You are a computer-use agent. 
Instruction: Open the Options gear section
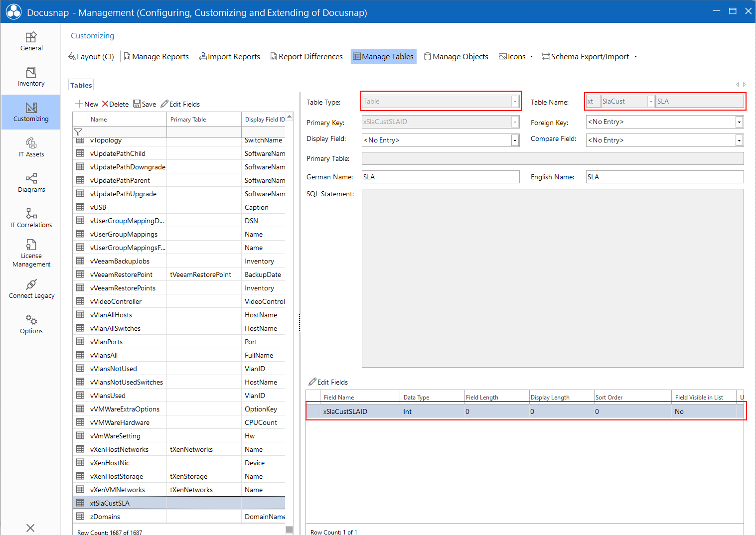[x=31, y=324]
